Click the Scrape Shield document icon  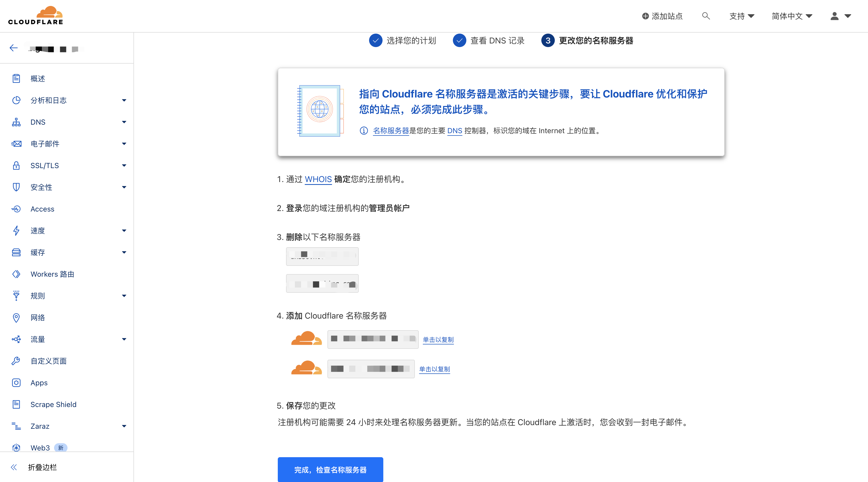point(16,404)
